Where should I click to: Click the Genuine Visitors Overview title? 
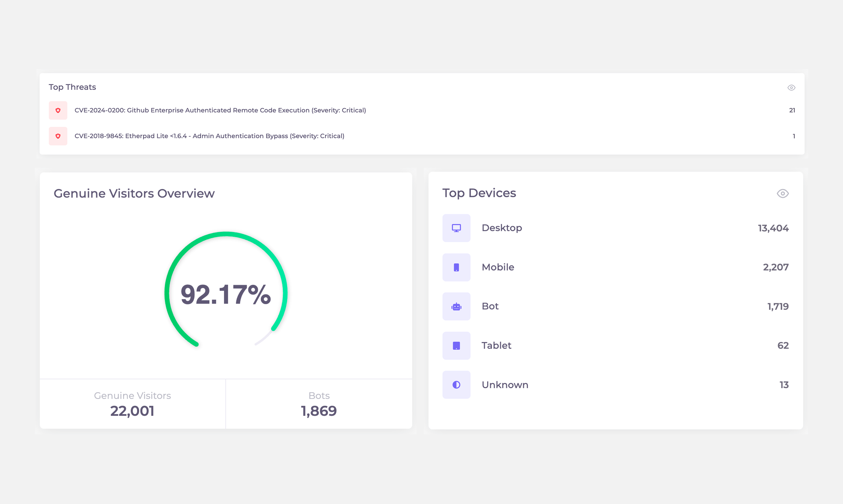134,193
